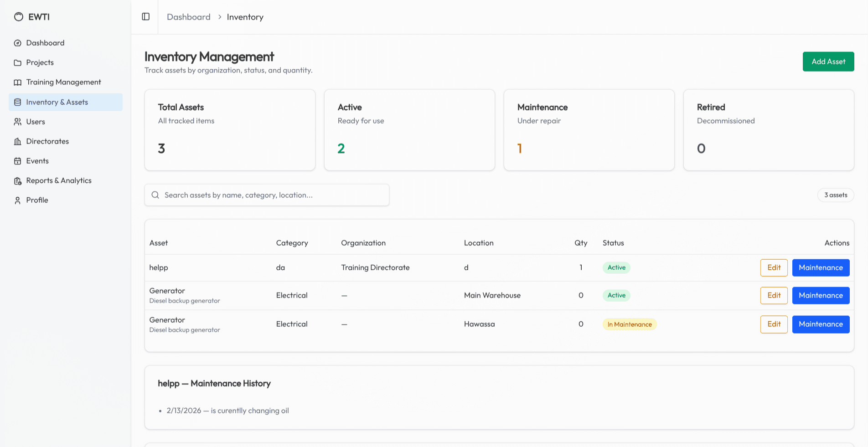
Task: Open Maintenance for the Hawassa Generator
Action: click(821, 324)
